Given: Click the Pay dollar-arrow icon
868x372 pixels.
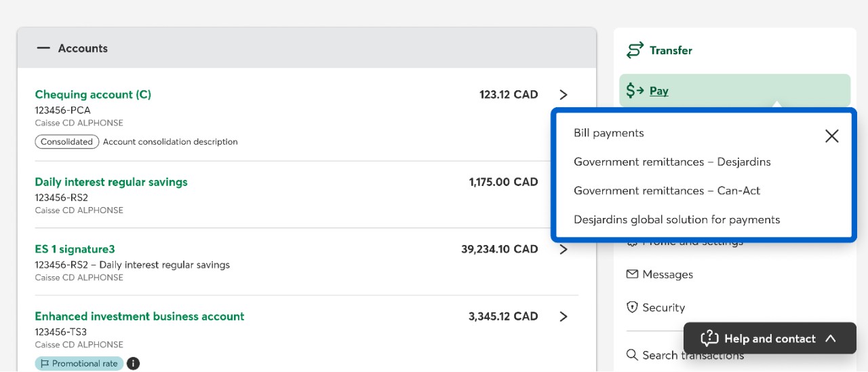Looking at the screenshot, I should pyautogui.click(x=635, y=90).
